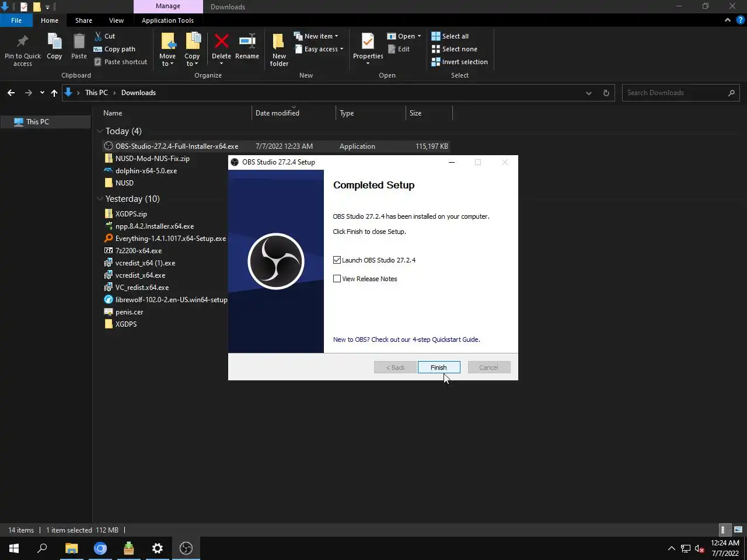This screenshot has height=560, width=747.
Task: Create a New folder from the ribbon
Action: click(279, 50)
